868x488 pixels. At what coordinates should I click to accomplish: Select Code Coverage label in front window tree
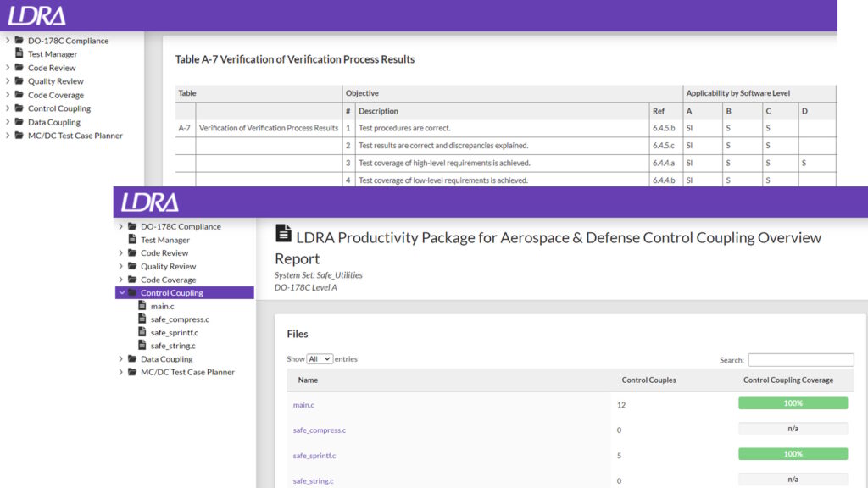coord(169,280)
